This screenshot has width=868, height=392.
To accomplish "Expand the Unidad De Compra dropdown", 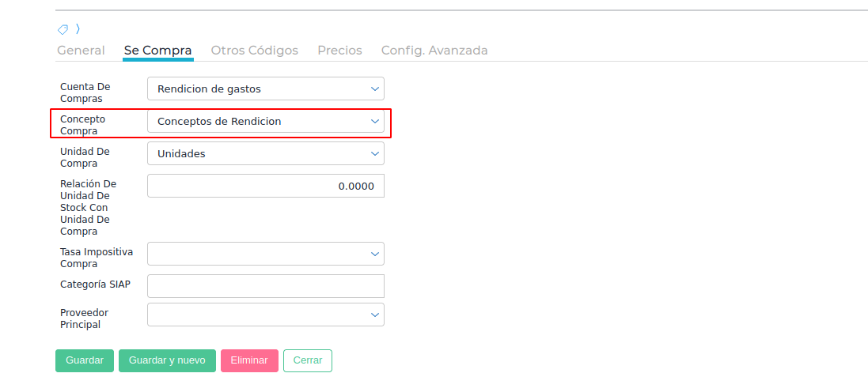I will (266, 153).
